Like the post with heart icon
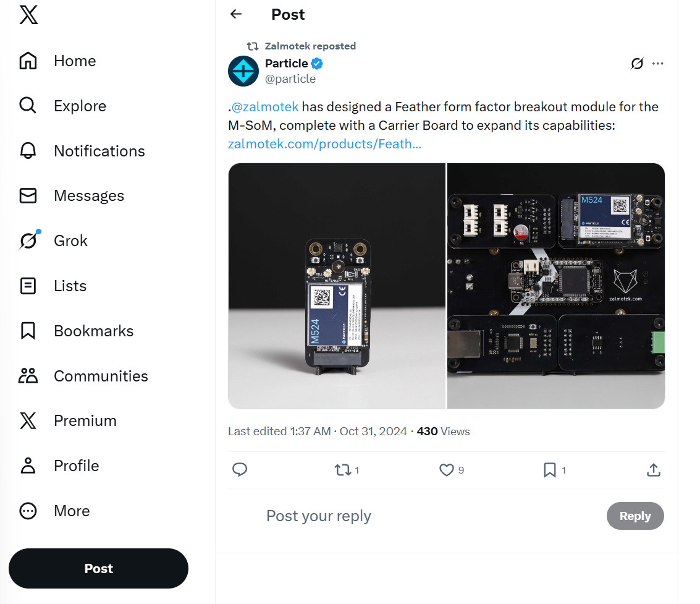 coord(446,470)
